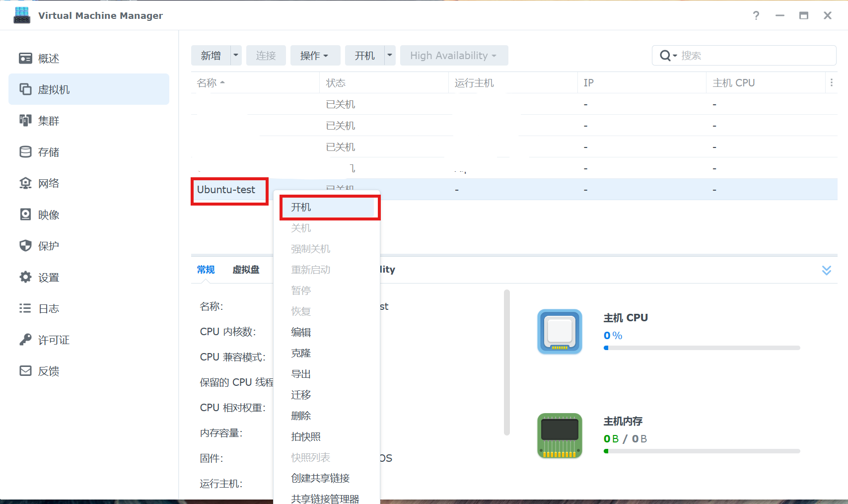Open the Overview (概述) sidebar icon

(x=25, y=59)
